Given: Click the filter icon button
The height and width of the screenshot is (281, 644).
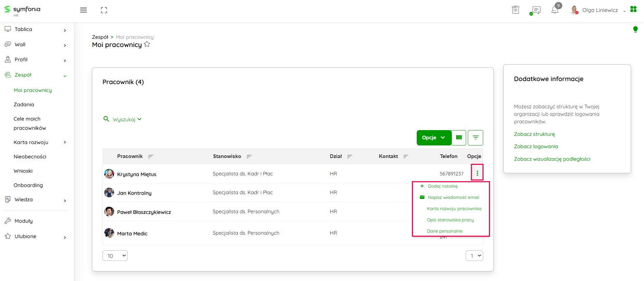Looking at the screenshot, I should pos(475,138).
